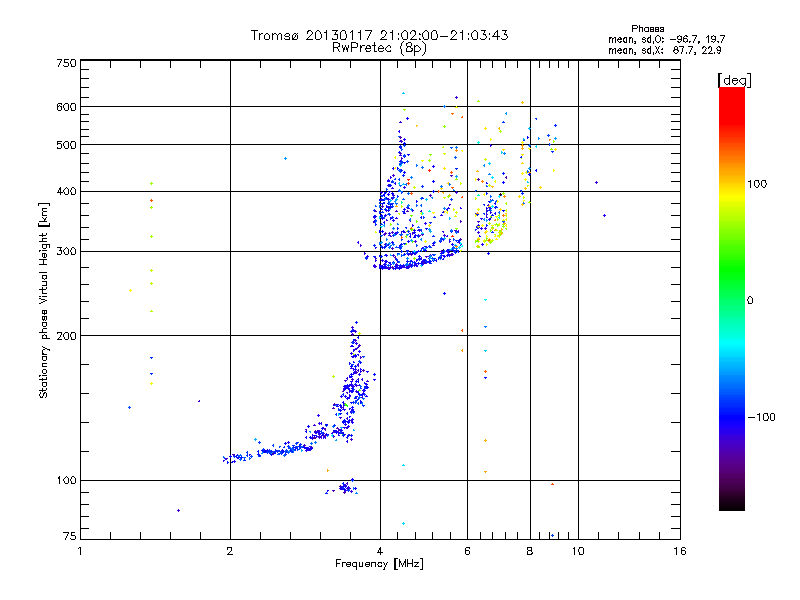Click the frequency-axis tick label "4"
The width and height of the screenshot is (800, 600).
380,551
